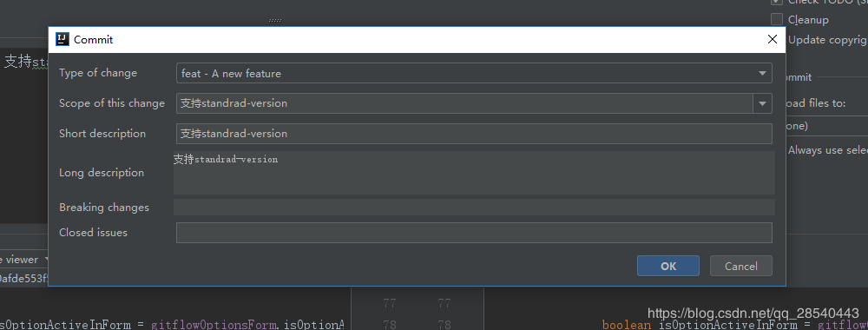This screenshot has width=868, height=330.
Task: Click the Long description label
Action: pos(102,173)
